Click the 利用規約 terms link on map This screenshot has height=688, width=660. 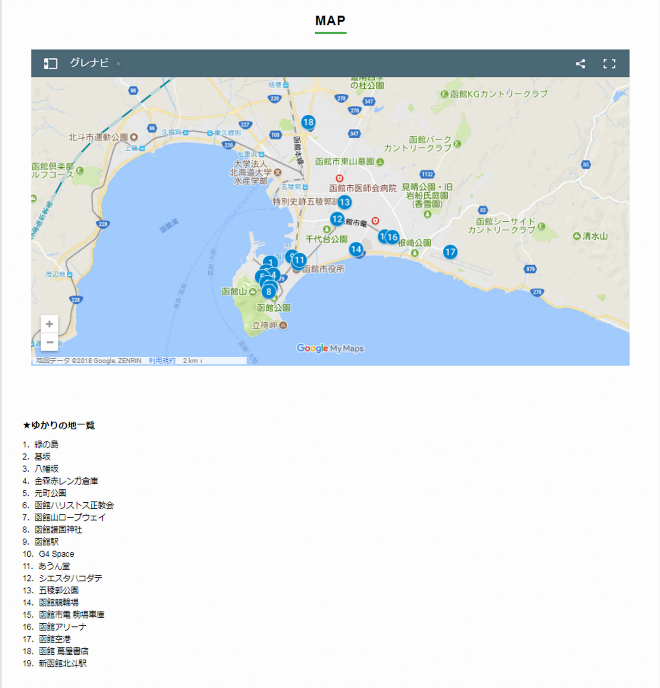(x=162, y=360)
